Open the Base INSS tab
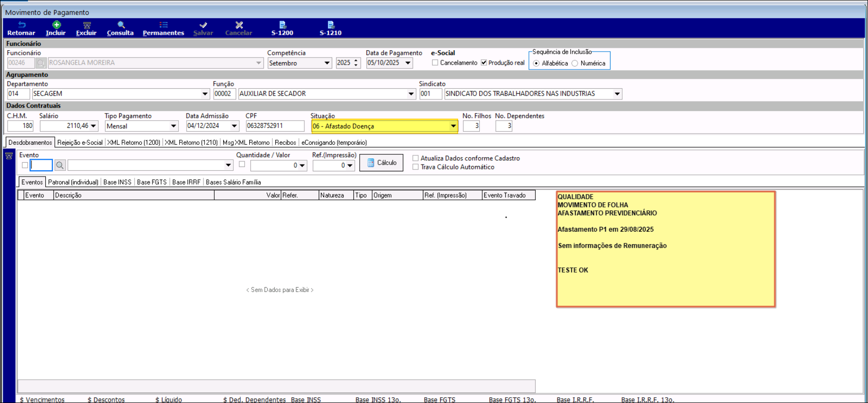The image size is (868, 403). point(117,182)
